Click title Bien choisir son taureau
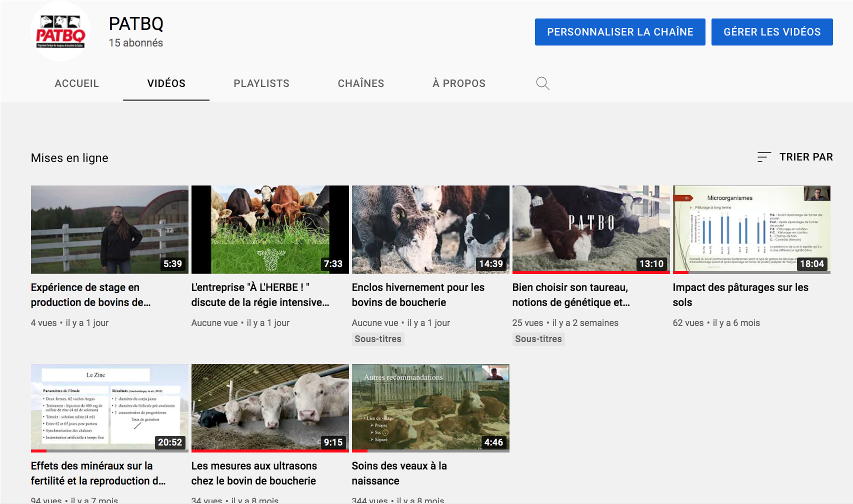This screenshot has width=853, height=504. 571,295
